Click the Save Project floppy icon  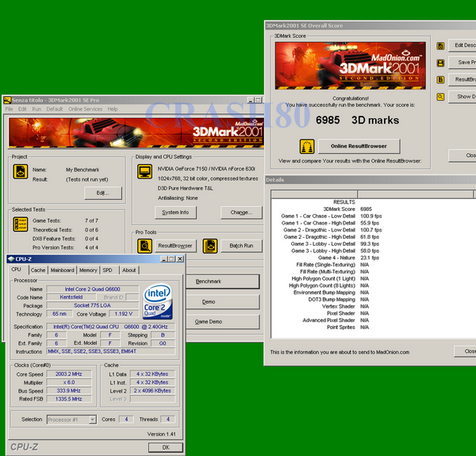(440, 63)
